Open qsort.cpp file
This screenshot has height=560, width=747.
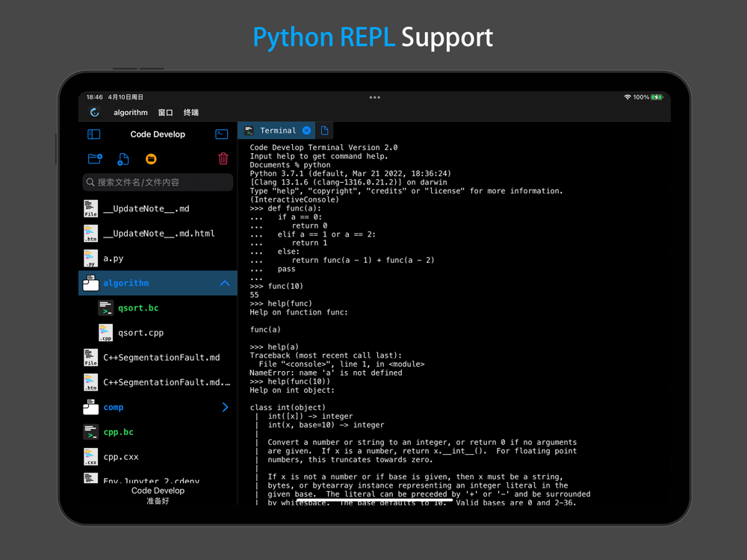point(158,332)
